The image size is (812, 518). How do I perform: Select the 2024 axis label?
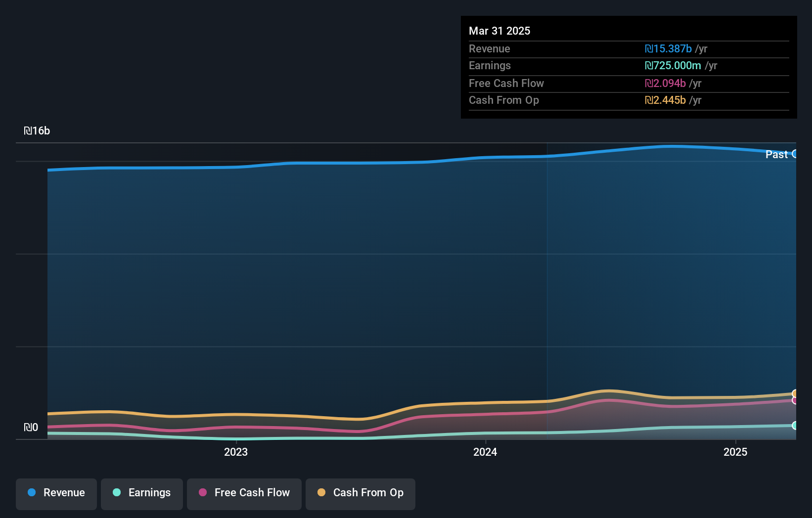485,452
